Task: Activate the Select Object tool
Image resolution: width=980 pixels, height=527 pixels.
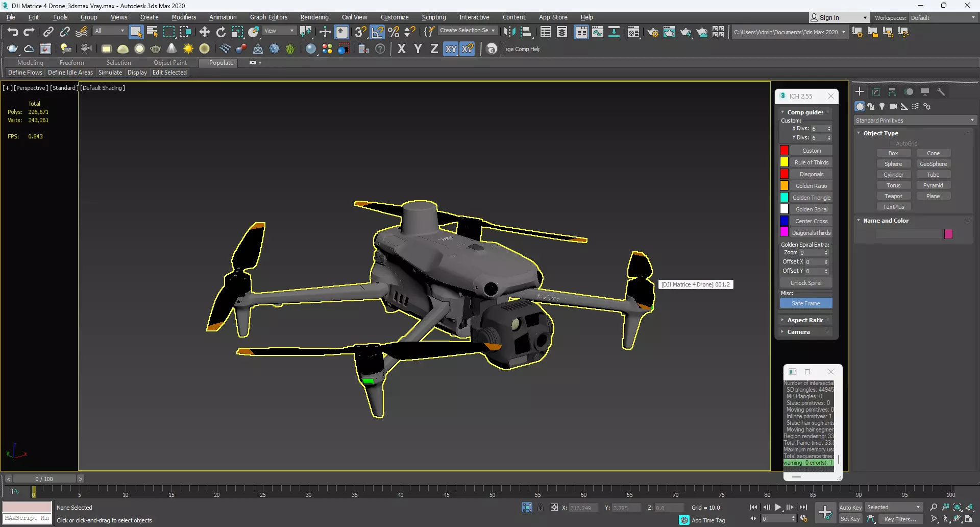Action: [x=136, y=32]
